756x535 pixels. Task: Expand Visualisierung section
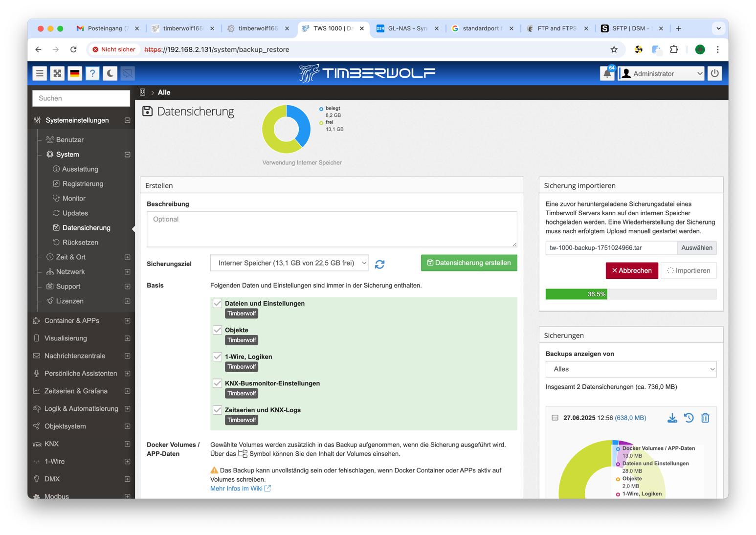coord(128,338)
